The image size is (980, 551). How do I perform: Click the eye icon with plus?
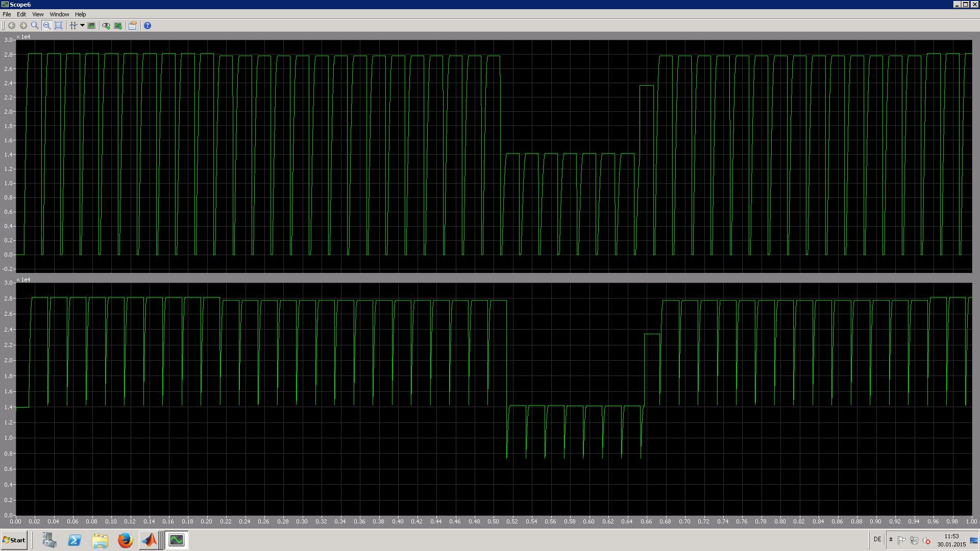point(106,26)
